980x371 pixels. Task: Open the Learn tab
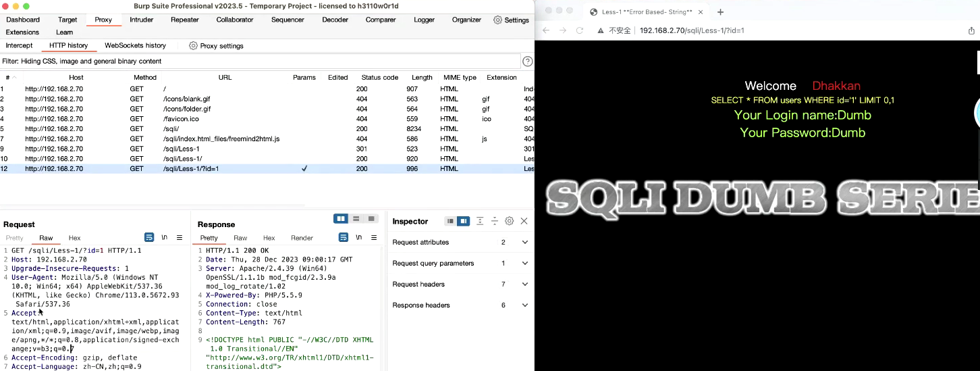(x=65, y=32)
